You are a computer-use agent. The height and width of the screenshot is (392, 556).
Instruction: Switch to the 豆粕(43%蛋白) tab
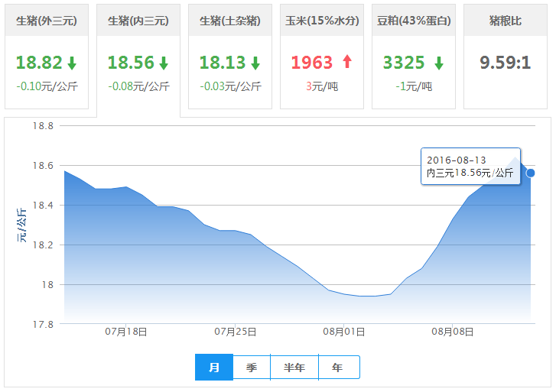[414, 21]
